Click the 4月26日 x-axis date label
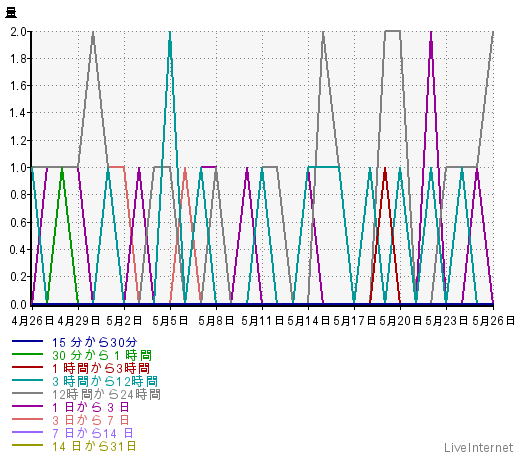Image resolution: width=520 pixels, height=457 pixels. pyautogui.click(x=33, y=321)
